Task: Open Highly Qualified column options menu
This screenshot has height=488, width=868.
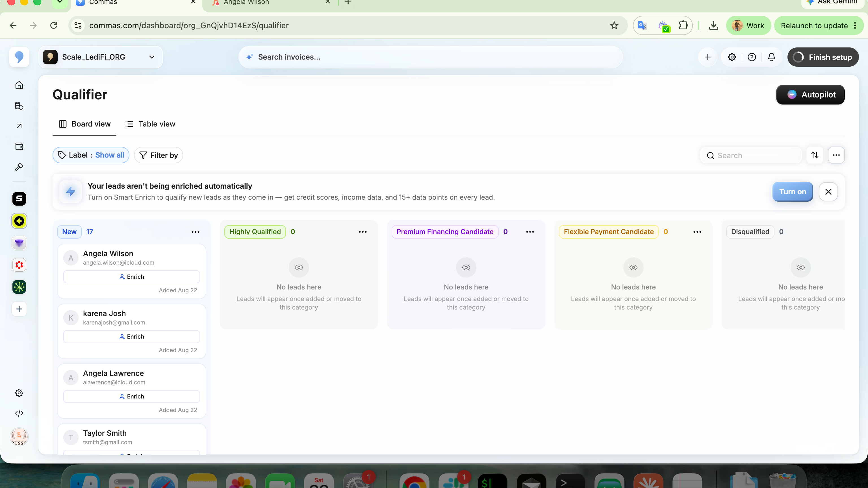Action: (363, 232)
